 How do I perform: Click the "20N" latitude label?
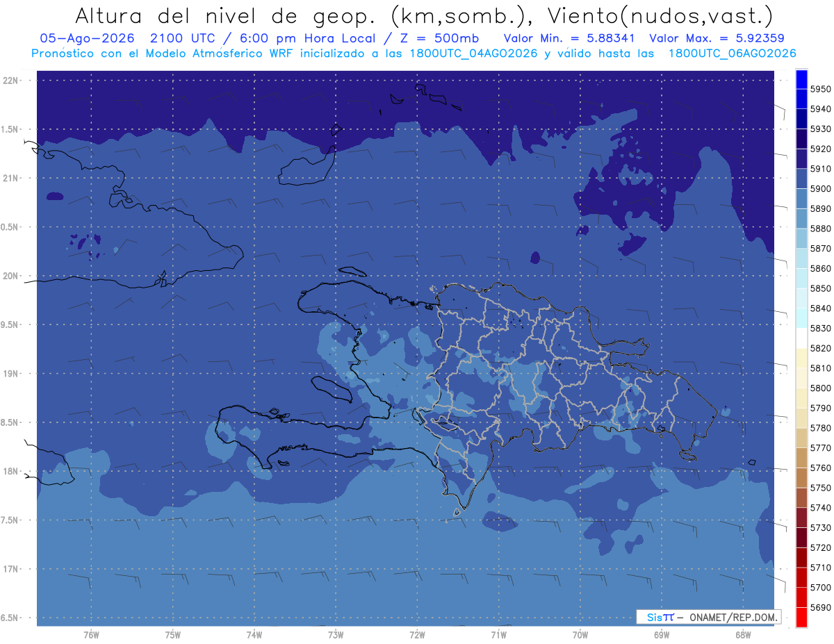(10, 276)
